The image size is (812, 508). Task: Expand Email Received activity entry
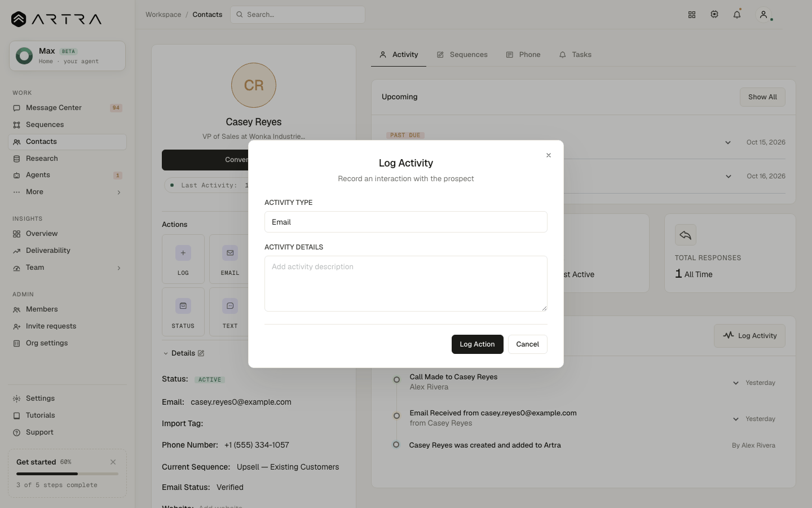point(736,419)
